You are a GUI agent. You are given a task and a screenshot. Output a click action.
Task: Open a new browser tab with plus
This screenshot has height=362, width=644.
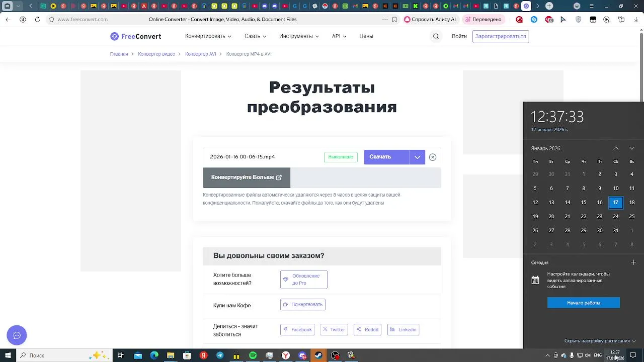point(549,6)
